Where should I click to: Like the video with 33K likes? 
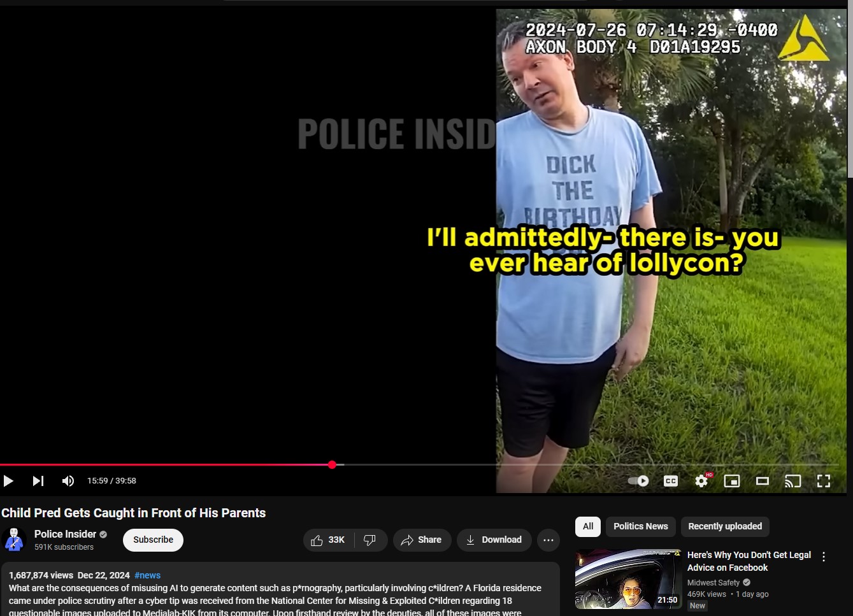pyautogui.click(x=329, y=540)
